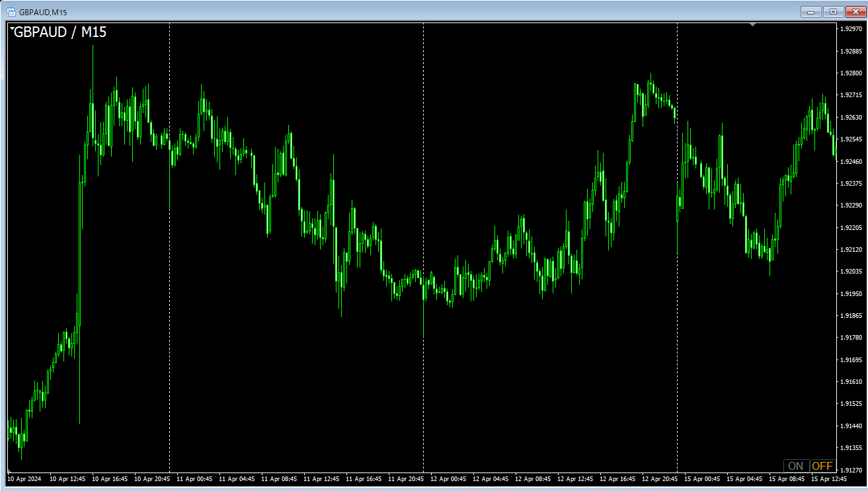Click the GBPAUD / M15 symbol label
This screenshot has height=491, width=868.
pyautogui.click(x=60, y=32)
